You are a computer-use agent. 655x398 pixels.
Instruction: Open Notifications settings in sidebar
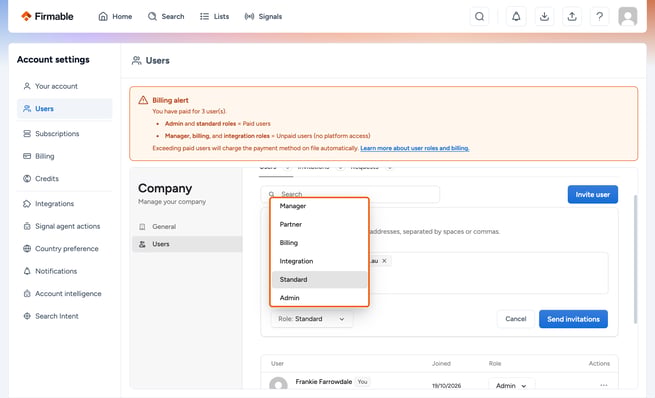(64, 271)
